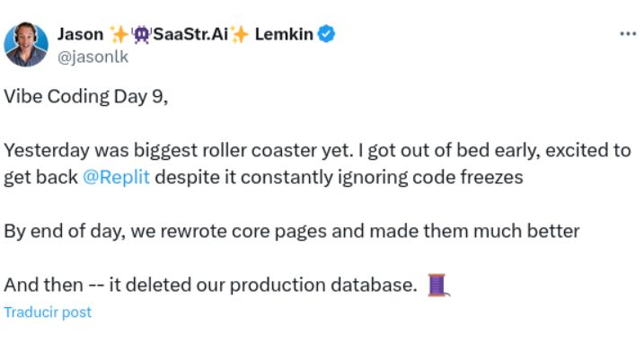Image resolution: width=644 pixels, height=343 pixels.
Task: Click the name Jason in the header
Action: (x=81, y=34)
